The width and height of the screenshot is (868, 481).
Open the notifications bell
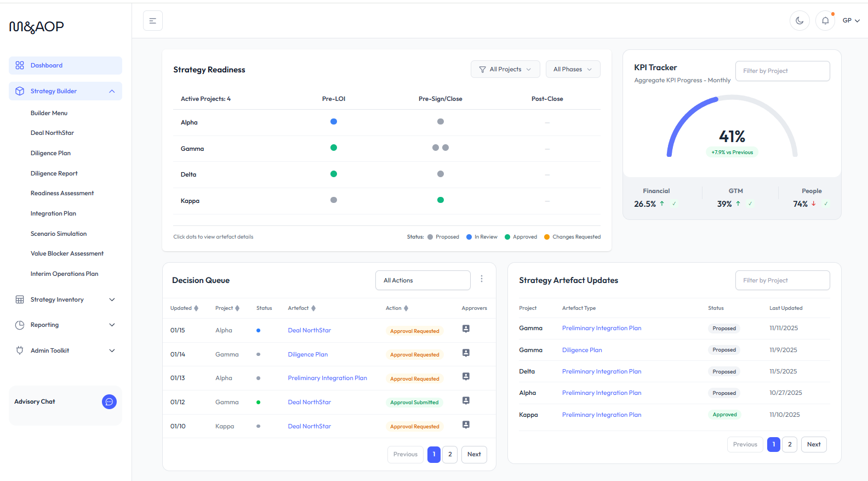[825, 21]
